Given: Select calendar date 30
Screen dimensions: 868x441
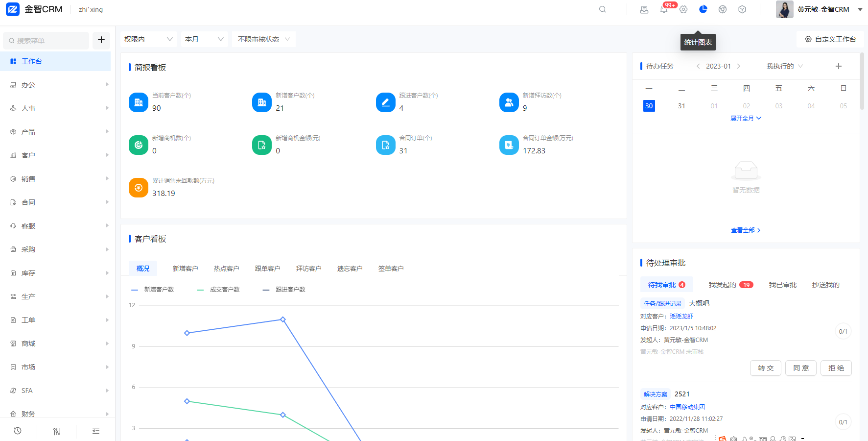Looking at the screenshot, I should (x=649, y=106).
